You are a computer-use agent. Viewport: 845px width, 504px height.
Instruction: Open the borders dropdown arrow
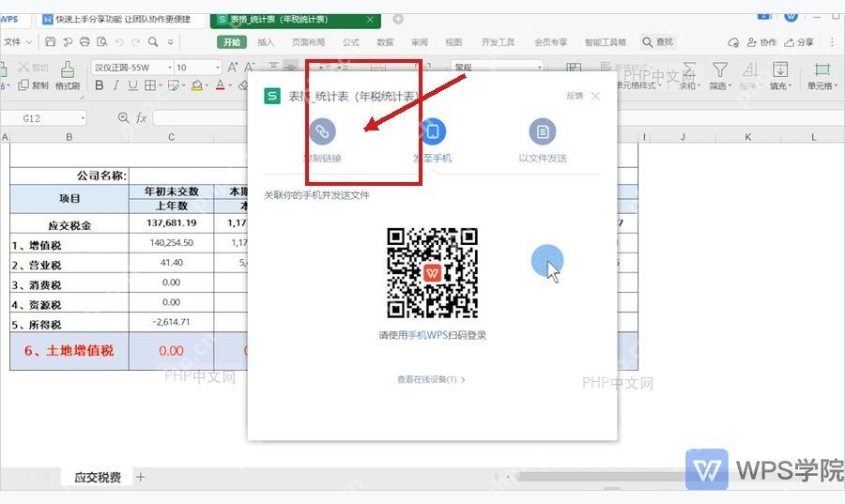[x=160, y=85]
